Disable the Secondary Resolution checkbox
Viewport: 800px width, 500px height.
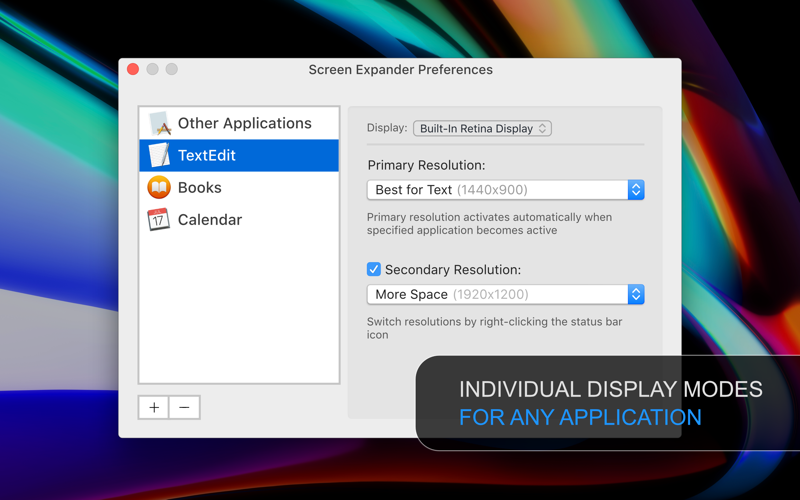click(x=373, y=269)
